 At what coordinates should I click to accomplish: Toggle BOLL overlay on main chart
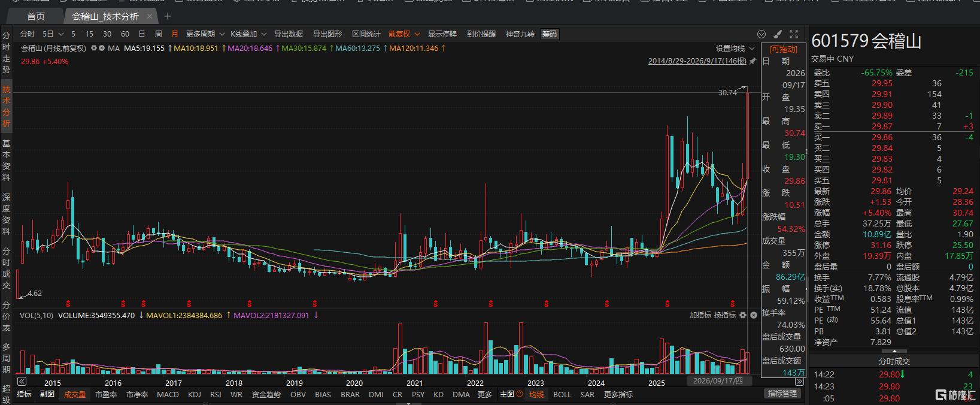(562, 394)
